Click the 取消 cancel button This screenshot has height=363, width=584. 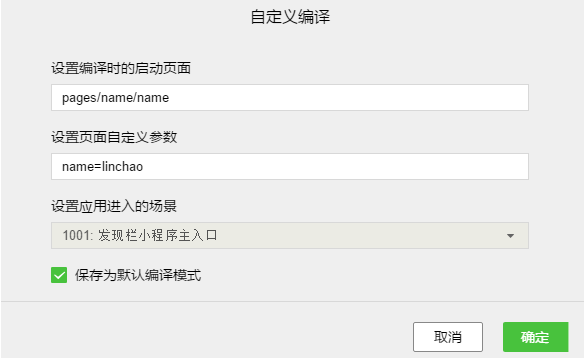pyautogui.click(x=448, y=337)
